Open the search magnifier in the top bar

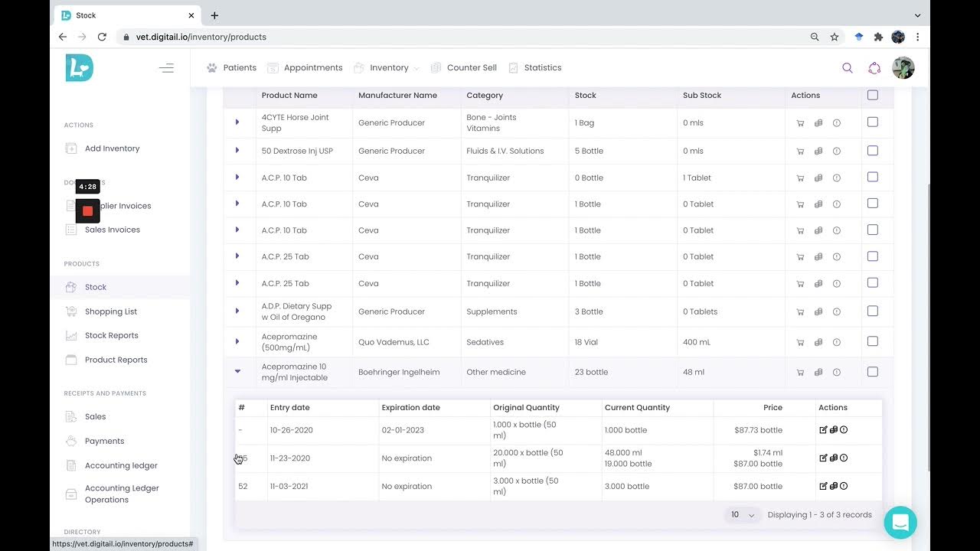coord(847,68)
